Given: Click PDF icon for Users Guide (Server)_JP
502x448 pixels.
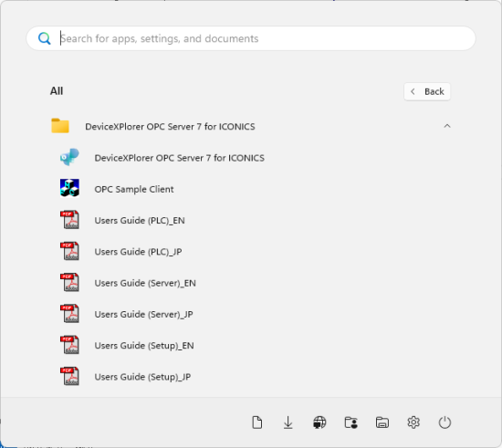Looking at the screenshot, I should click(x=69, y=313).
